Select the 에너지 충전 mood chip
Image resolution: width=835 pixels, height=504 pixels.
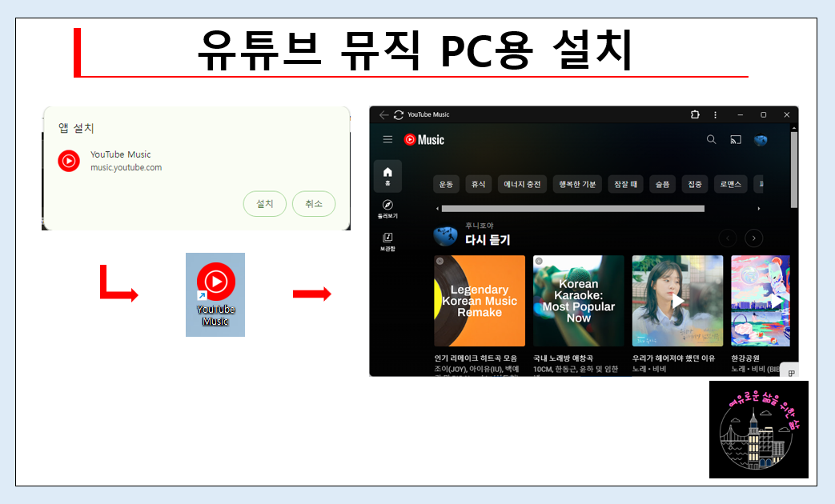(522, 184)
